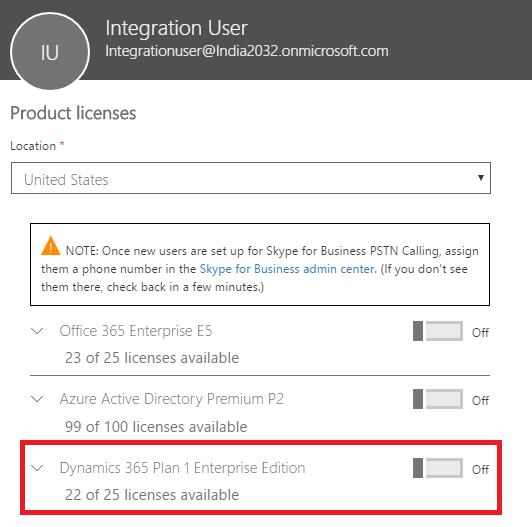Click the 22 of 25 licenses available text

click(152, 495)
